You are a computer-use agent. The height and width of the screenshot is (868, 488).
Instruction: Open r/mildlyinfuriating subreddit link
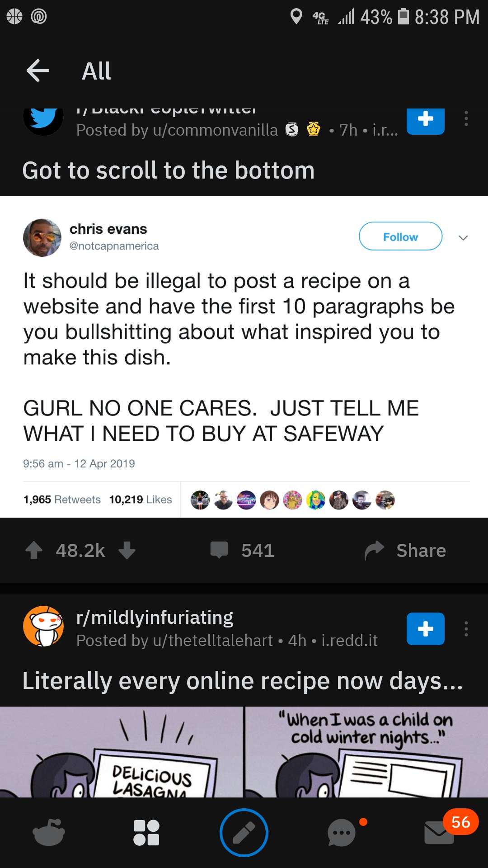tap(155, 618)
